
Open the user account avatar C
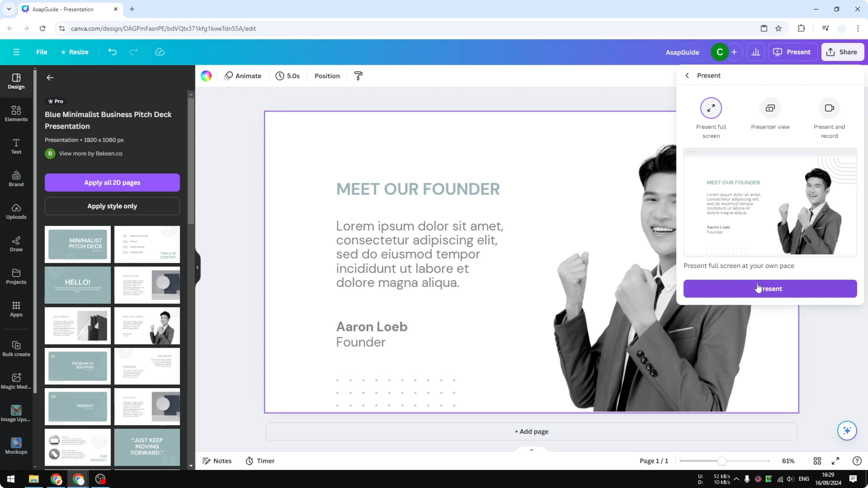(719, 52)
